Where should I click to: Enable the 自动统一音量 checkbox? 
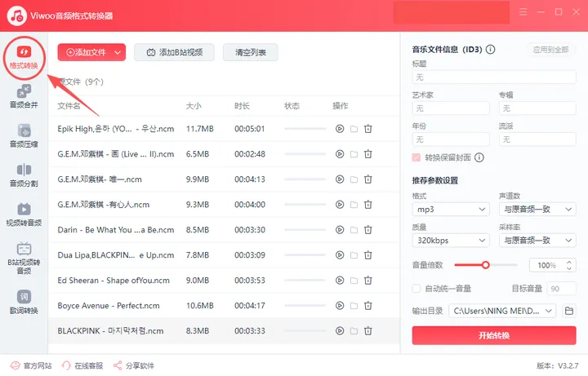(416, 289)
